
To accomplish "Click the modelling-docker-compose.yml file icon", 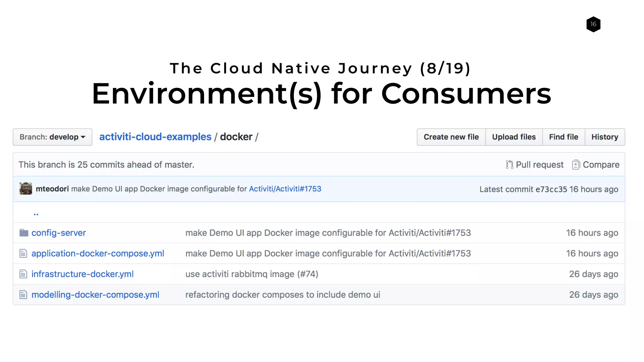I will click(x=23, y=295).
